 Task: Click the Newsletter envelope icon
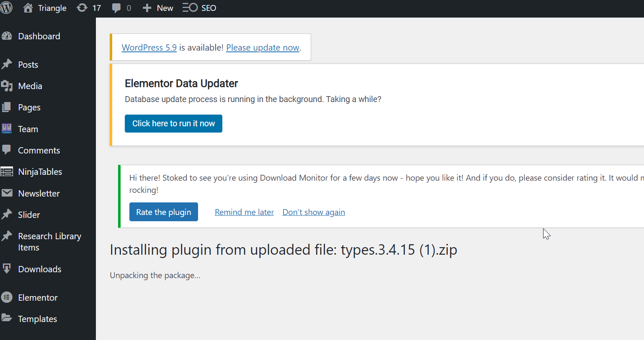(7, 193)
